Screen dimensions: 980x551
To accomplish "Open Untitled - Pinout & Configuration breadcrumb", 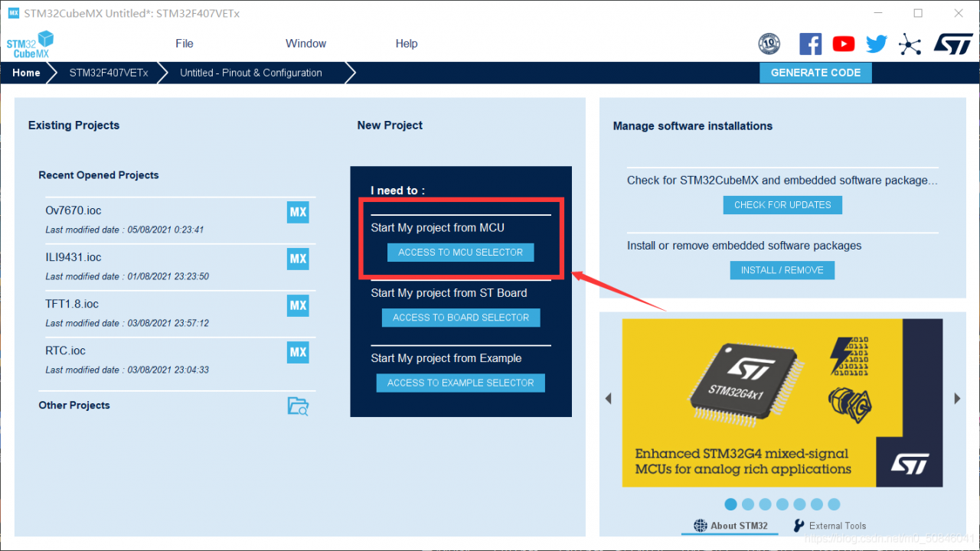I will (251, 73).
